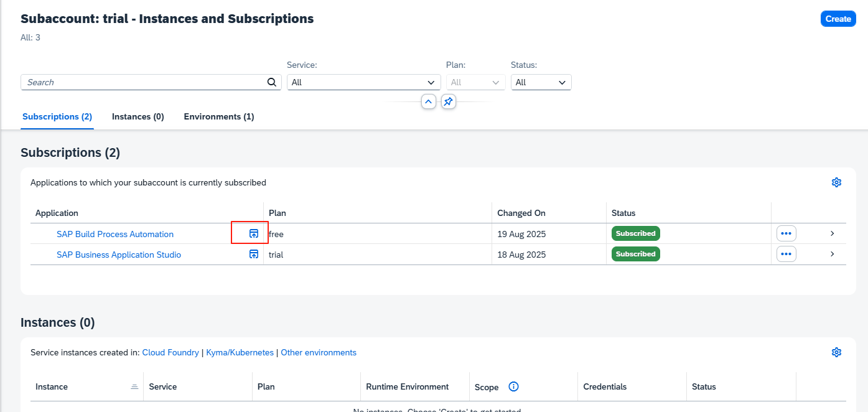Pin the filter header bar
This screenshot has width=868, height=412.
tap(448, 101)
